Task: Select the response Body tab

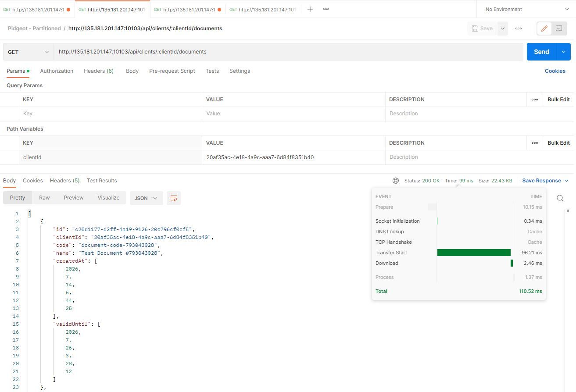Action: click(9, 181)
